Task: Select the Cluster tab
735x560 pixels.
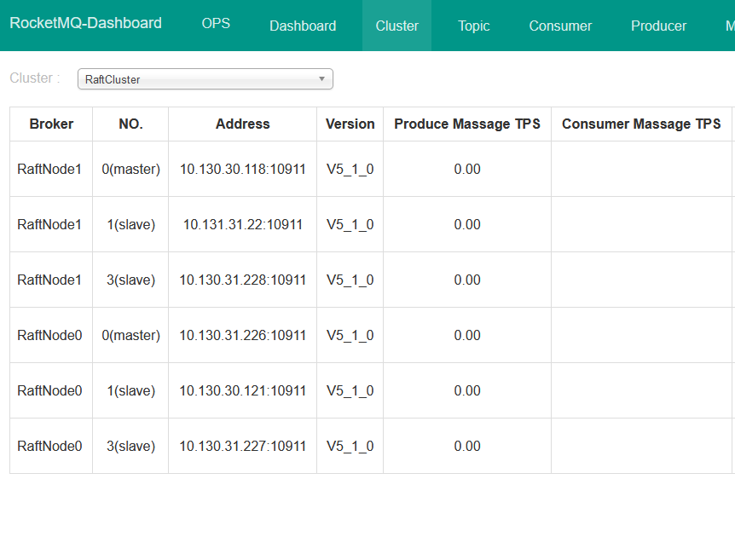Action: (397, 26)
